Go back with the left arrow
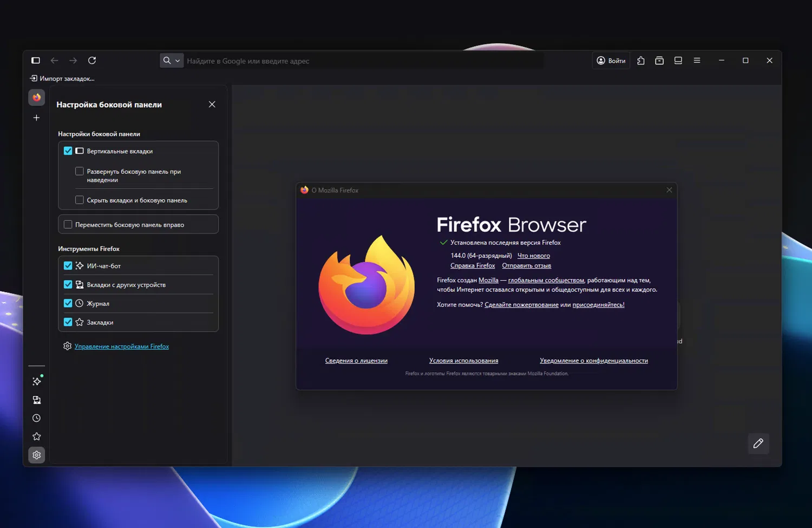Viewport: 812px width, 528px height. click(54, 61)
